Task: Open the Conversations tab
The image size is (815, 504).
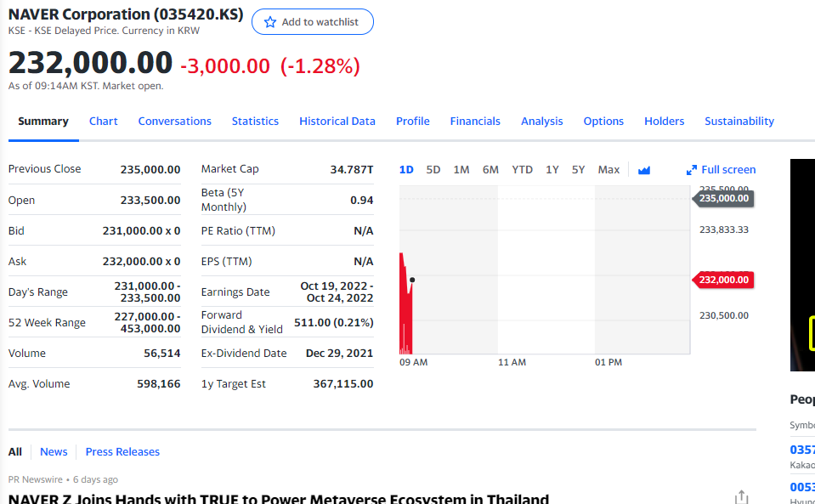Action: pos(175,121)
